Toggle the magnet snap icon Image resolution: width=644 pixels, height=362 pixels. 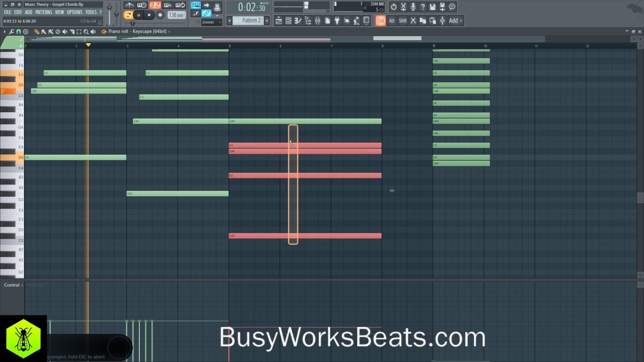tap(19, 32)
